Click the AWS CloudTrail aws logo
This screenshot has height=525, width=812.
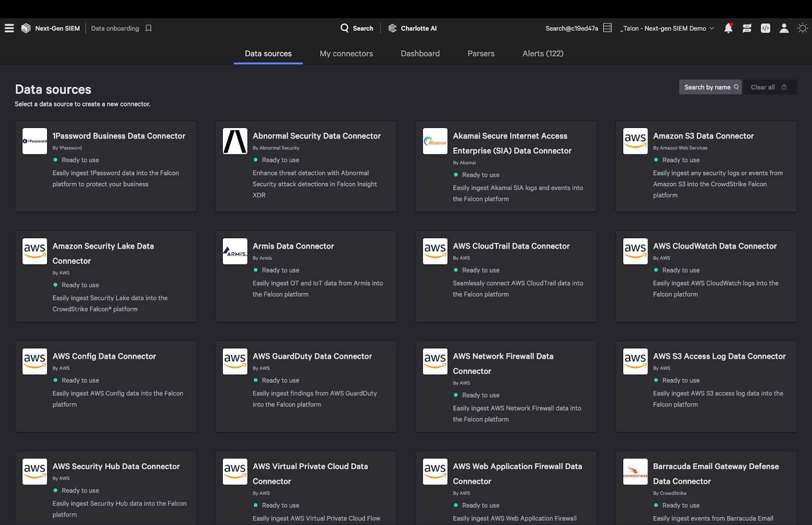pyautogui.click(x=435, y=251)
